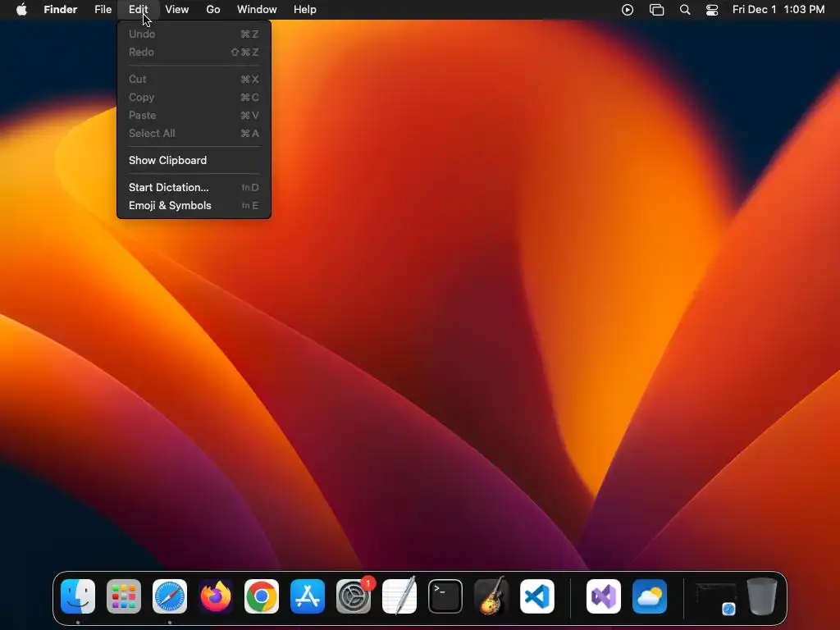Open the Window menu
The image size is (840, 630).
point(257,10)
